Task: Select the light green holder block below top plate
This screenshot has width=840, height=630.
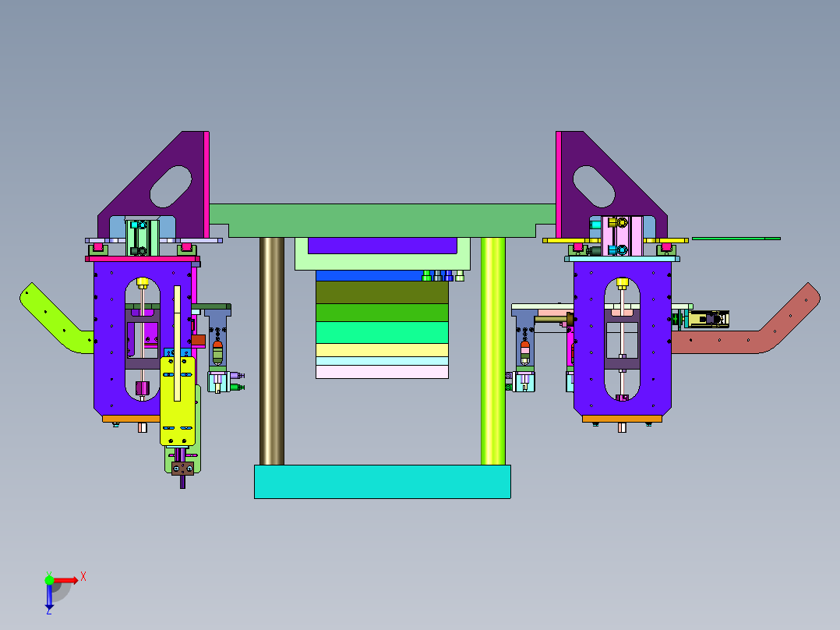Action: tap(382, 262)
